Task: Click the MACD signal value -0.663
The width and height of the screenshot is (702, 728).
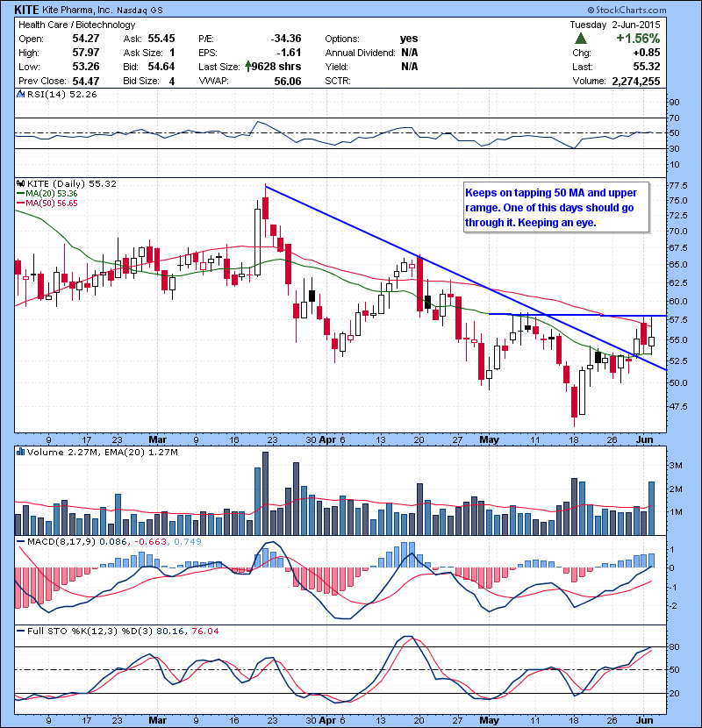Action: tap(152, 541)
